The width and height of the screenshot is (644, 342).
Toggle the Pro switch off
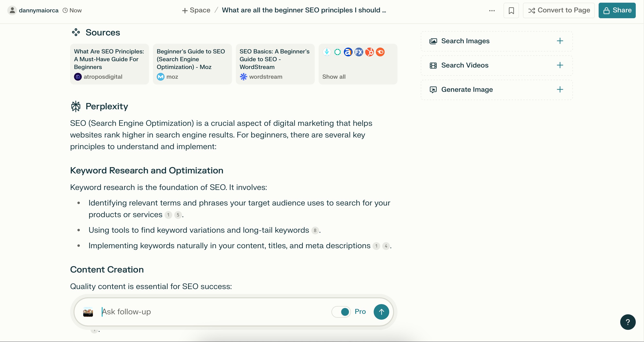[x=341, y=312]
